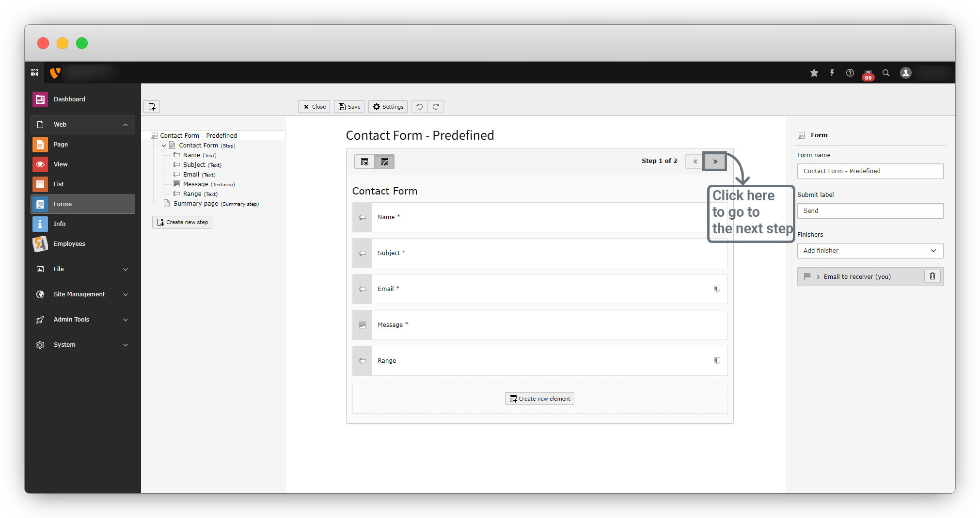Open the Dashboard module

[x=83, y=99]
